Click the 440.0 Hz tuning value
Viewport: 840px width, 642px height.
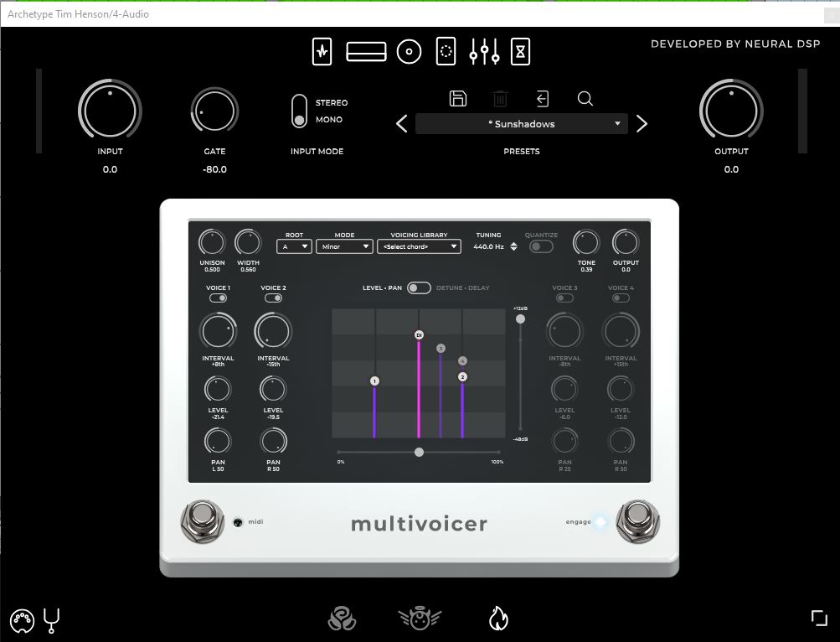point(488,246)
